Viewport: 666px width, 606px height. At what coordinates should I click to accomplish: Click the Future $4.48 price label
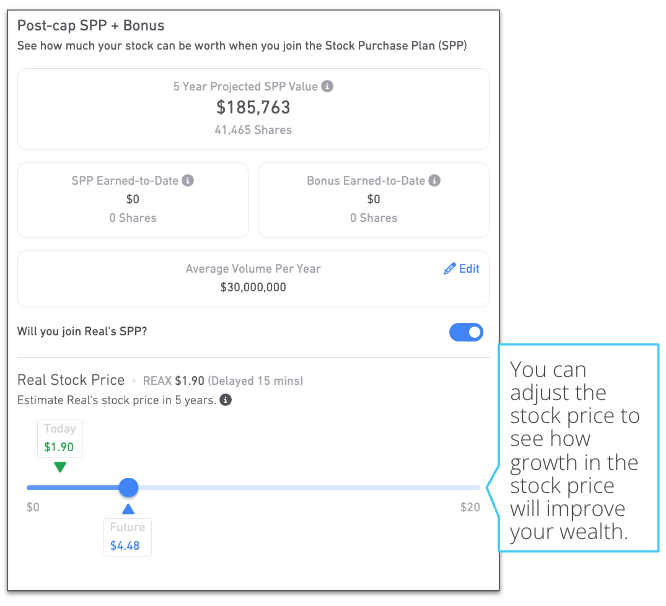click(x=127, y=537)
